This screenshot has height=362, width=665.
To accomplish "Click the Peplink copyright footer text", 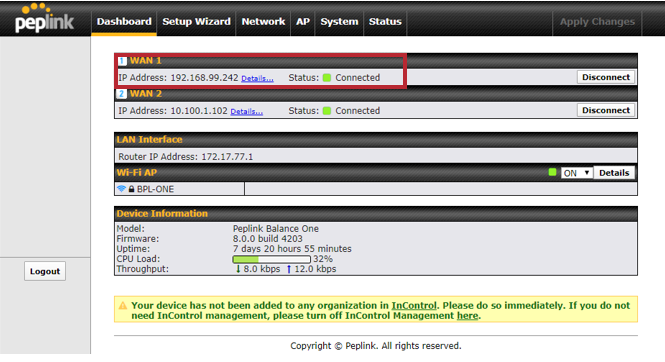I will click(x=376, y=346).
